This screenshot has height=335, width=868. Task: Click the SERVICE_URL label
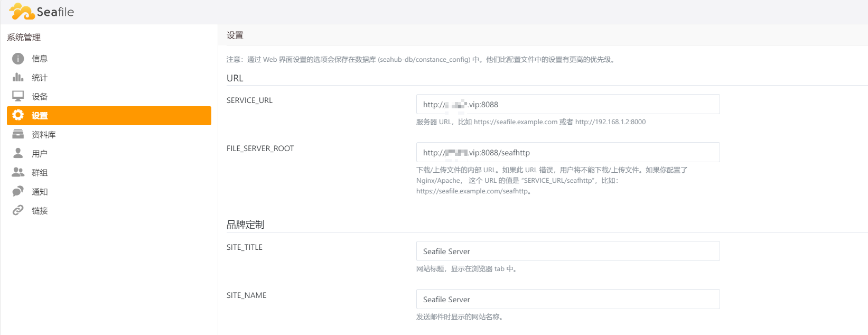(249, 100)
